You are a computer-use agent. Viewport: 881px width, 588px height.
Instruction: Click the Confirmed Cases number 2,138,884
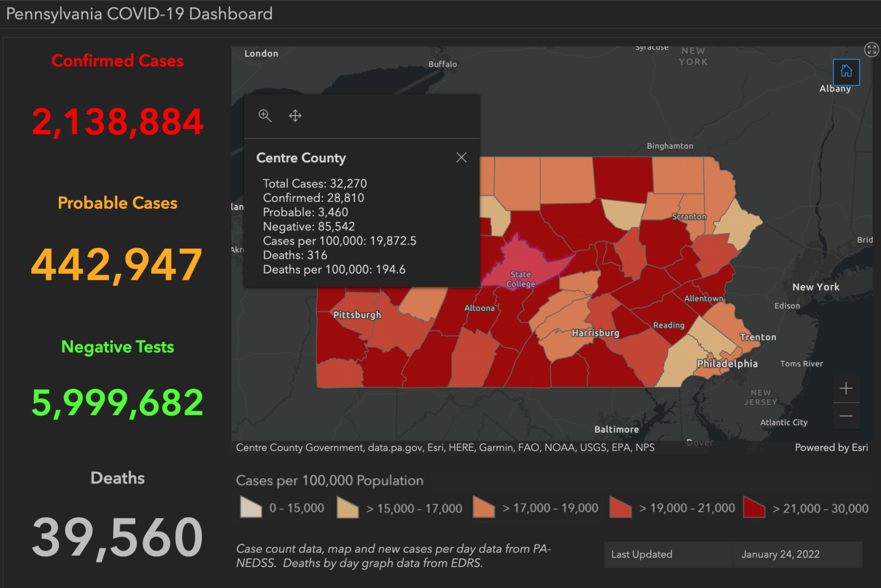pyautogui.click(x=118, y=121)
